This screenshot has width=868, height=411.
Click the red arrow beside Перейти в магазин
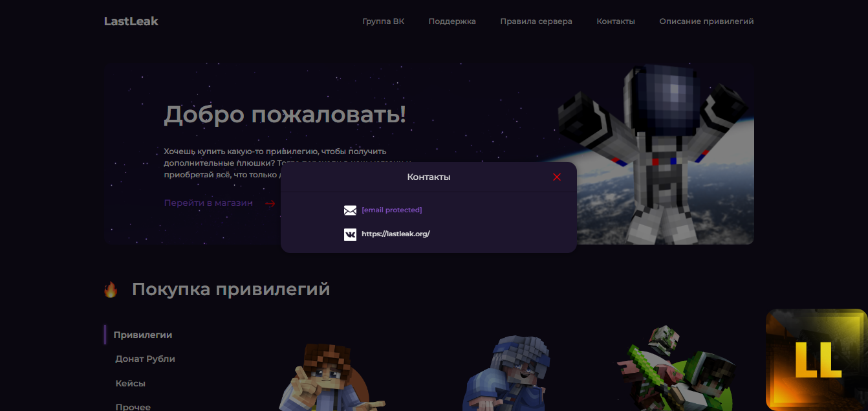pyautogui.click(x=270, y=203)
